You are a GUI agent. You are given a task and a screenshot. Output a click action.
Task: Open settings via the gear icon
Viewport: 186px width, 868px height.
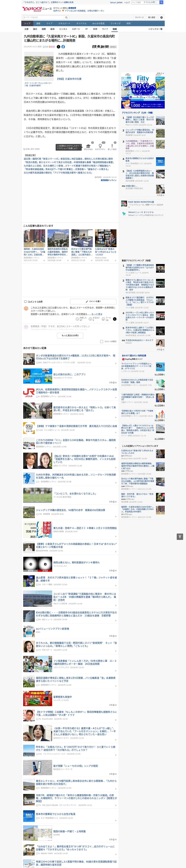161,18
